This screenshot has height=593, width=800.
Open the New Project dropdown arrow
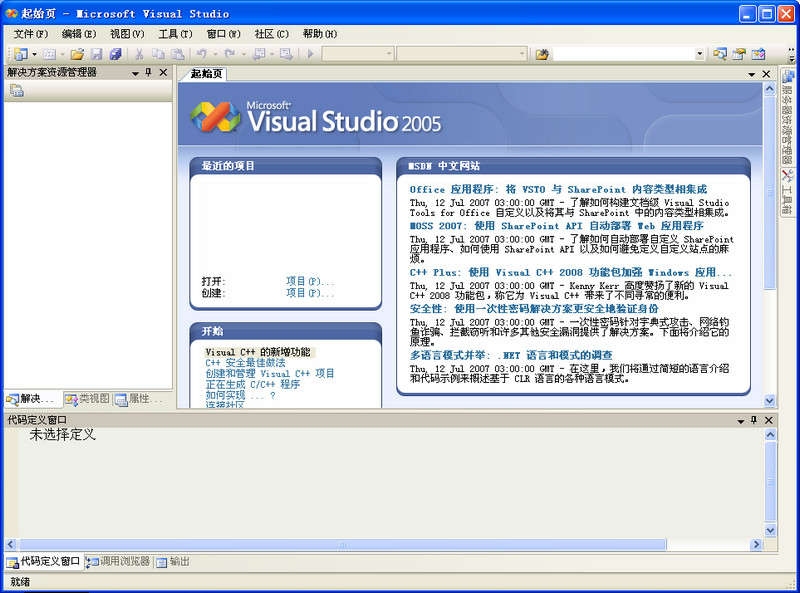point(35,54)
